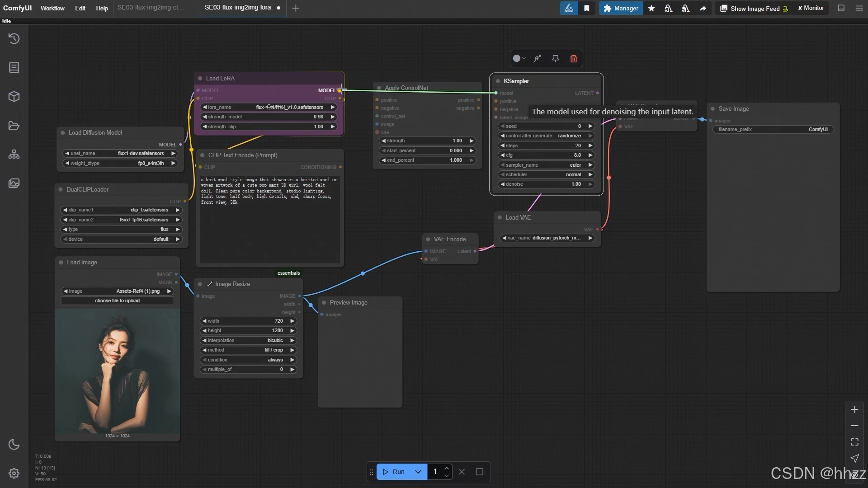Click the fit view canvas icon
The image size is (868, 488).
coord(854,442)
